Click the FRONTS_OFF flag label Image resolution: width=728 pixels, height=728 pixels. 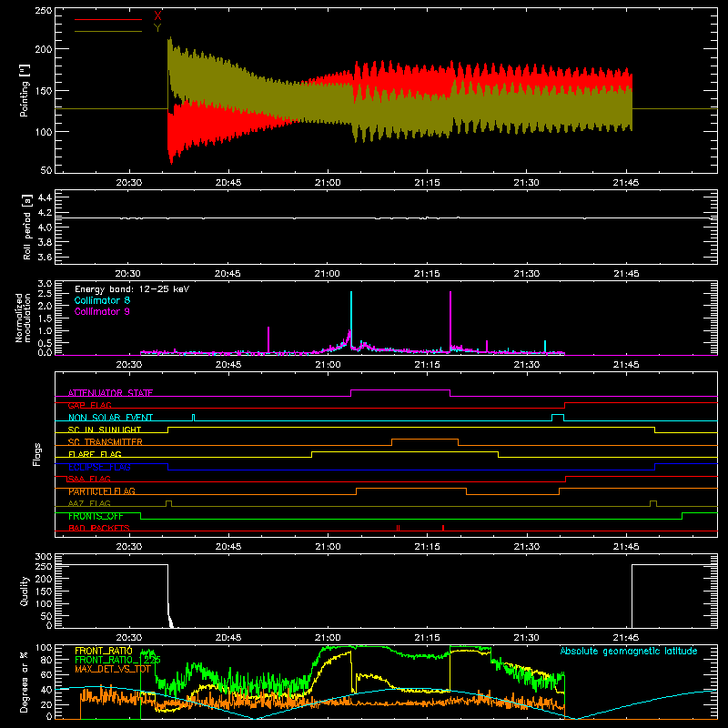tap(96, 516)
